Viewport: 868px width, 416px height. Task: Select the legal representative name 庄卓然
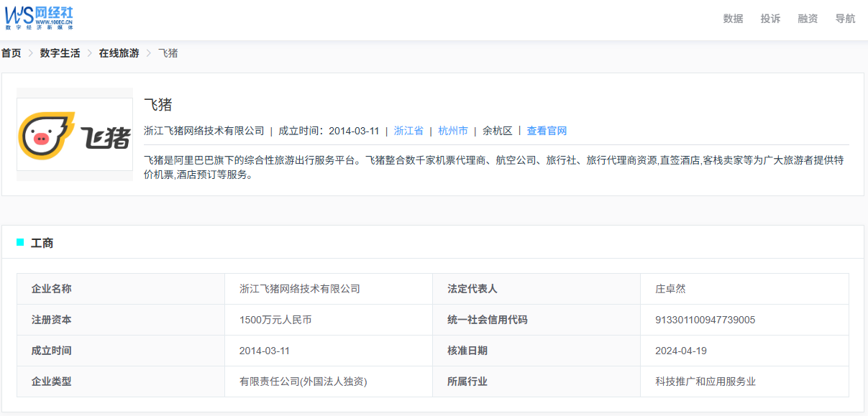pos(670,289)
